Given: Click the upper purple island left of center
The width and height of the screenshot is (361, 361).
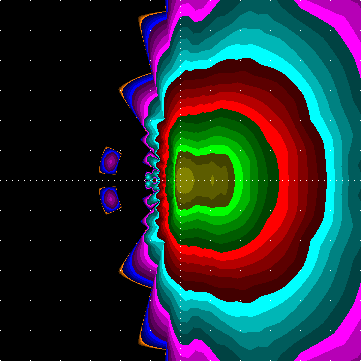Looking at the screenshot, I should (110, 161).
